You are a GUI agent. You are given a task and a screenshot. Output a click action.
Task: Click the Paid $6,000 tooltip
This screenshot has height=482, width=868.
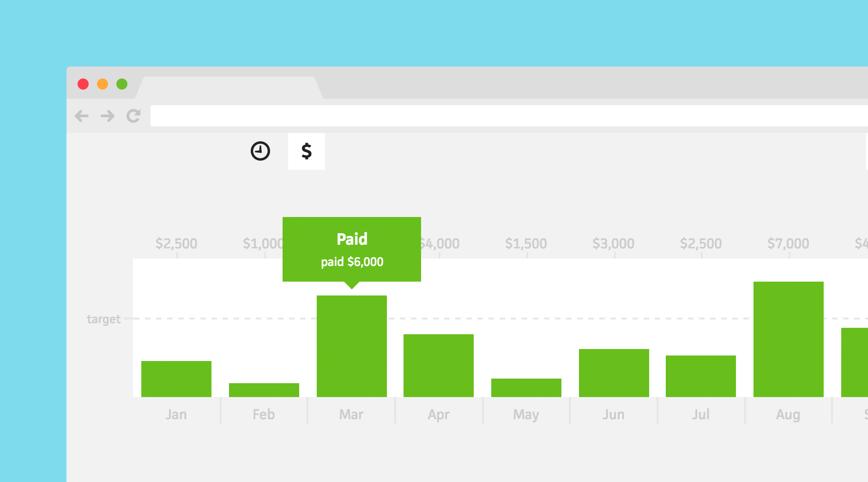point(352,249)
